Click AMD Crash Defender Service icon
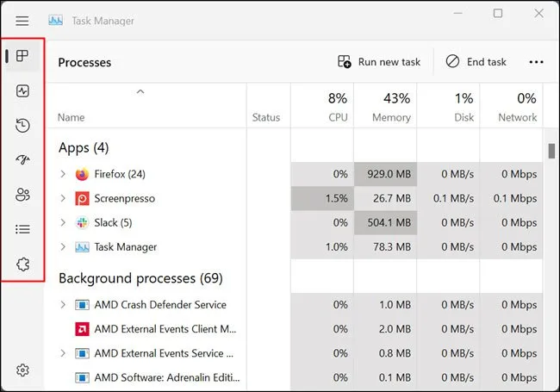The height and width of the screenshot is (392, 560). click(82, 305)
